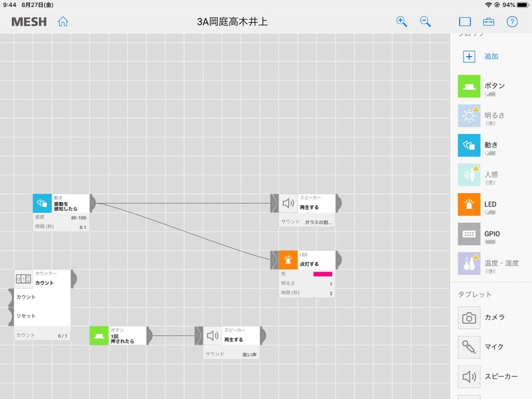532x399 pixels.
Task: Click the 振動を感知したら label
Action: (x=65, y=206)
